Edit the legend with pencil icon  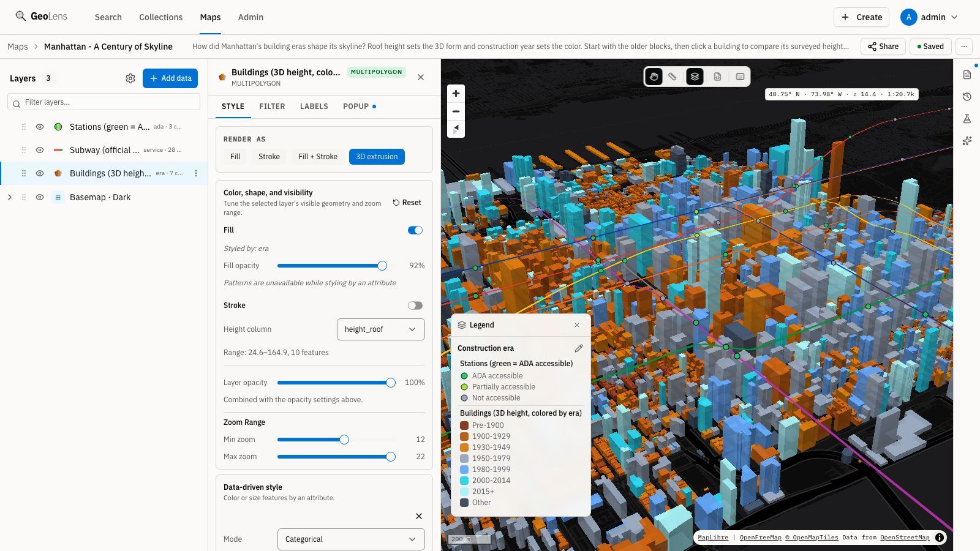point(579,348)
